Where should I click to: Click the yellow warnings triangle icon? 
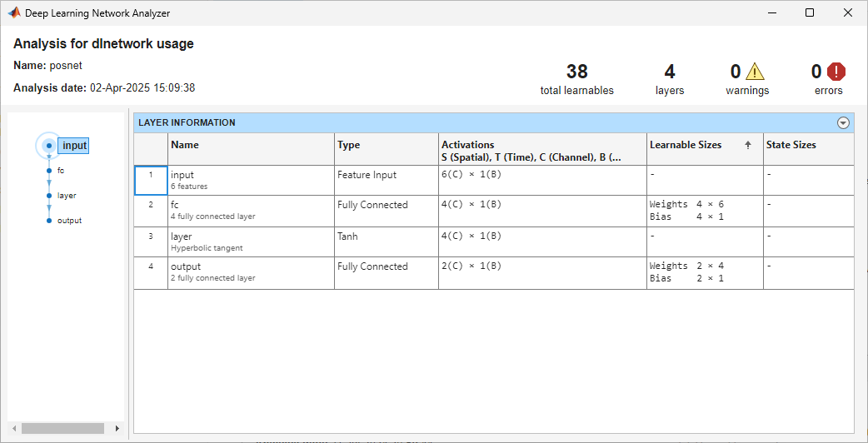pyautogui.click(x=755, y=72)
